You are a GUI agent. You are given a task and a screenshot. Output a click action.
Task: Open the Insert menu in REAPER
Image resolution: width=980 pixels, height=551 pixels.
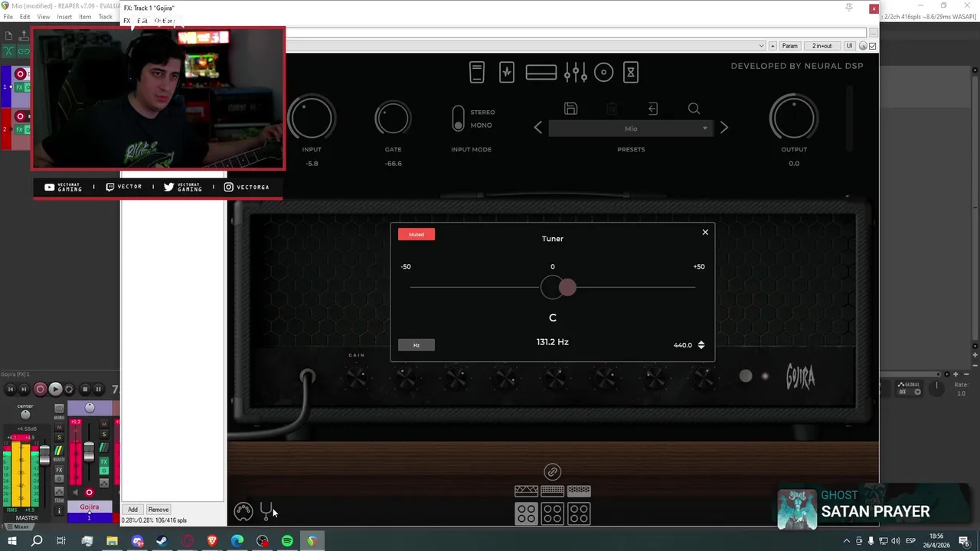(64, 17)
